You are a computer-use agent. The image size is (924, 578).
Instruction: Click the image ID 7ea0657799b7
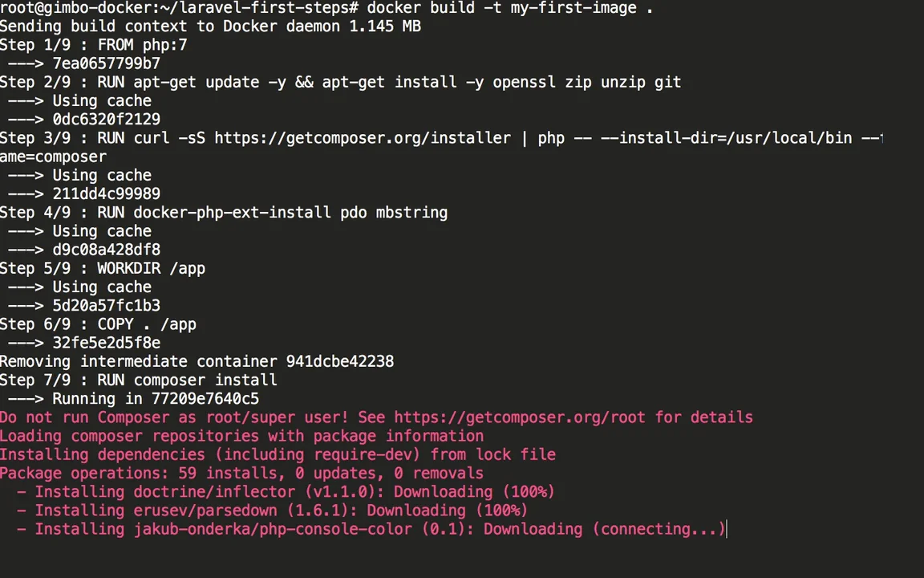106,63
